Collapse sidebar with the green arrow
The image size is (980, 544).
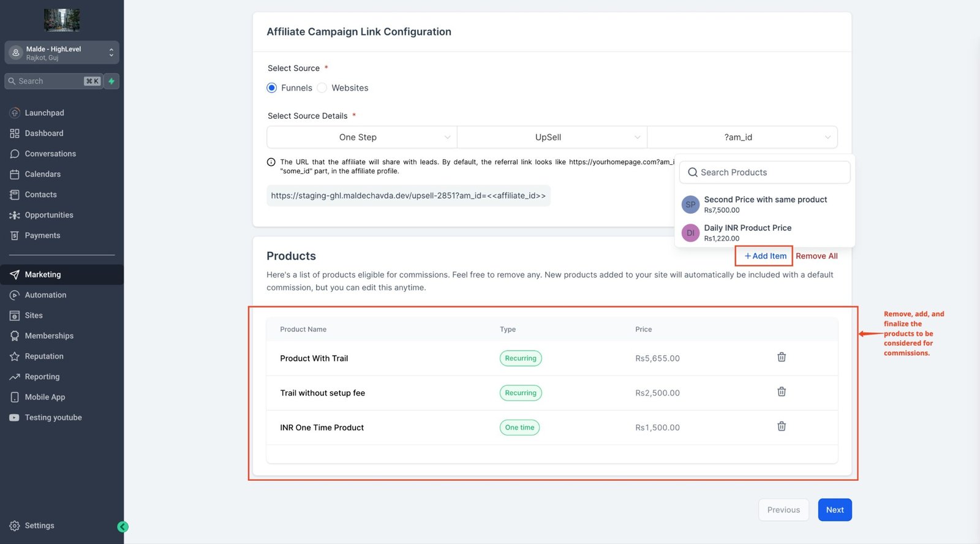point(123,527)
